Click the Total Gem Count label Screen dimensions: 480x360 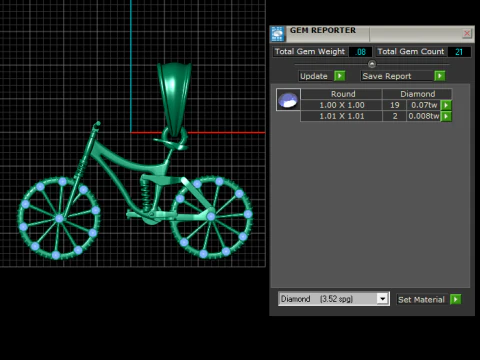click(411, 52)
